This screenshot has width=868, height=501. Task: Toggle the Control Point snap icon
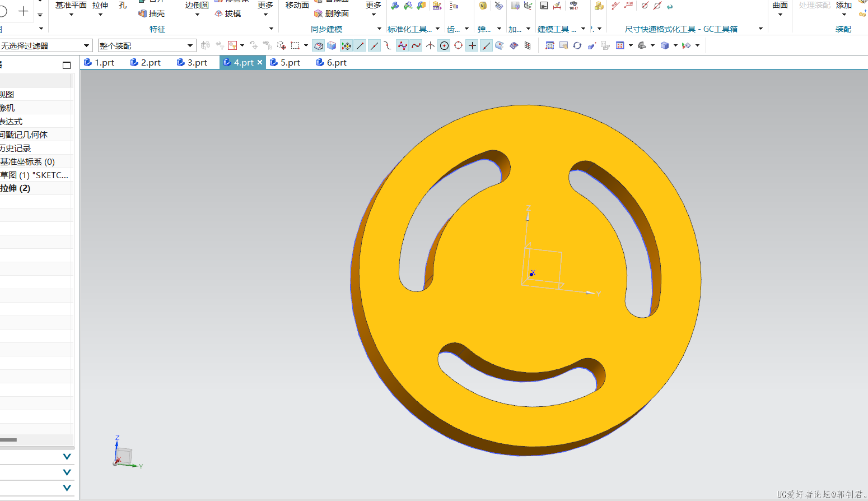pos(388,45)
